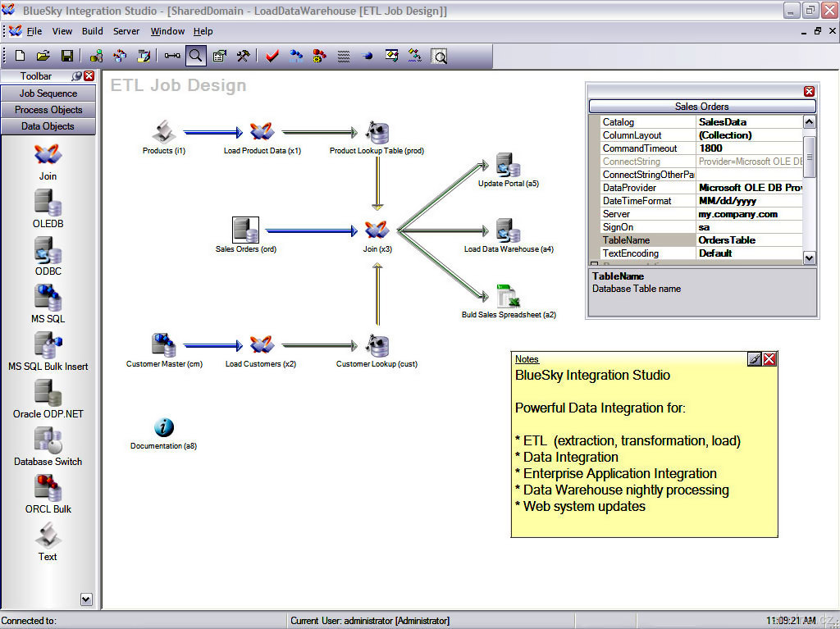Screen dimensions: 840x629
Task: Click the horizontal lines toolbar icon
Action: point(344,57)
